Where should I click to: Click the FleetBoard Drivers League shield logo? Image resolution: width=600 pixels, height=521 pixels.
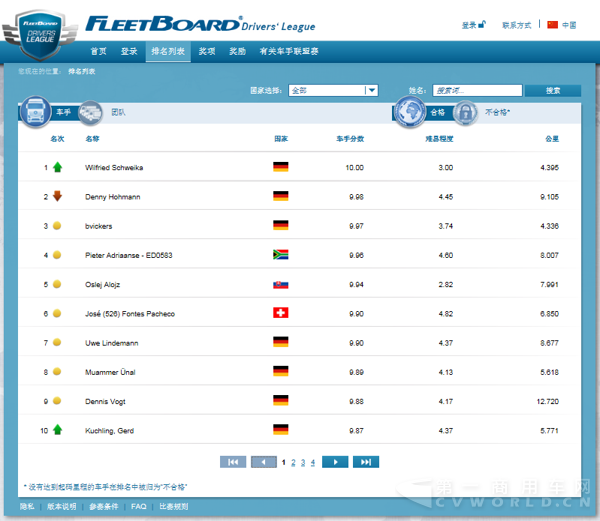pos(40,35)
